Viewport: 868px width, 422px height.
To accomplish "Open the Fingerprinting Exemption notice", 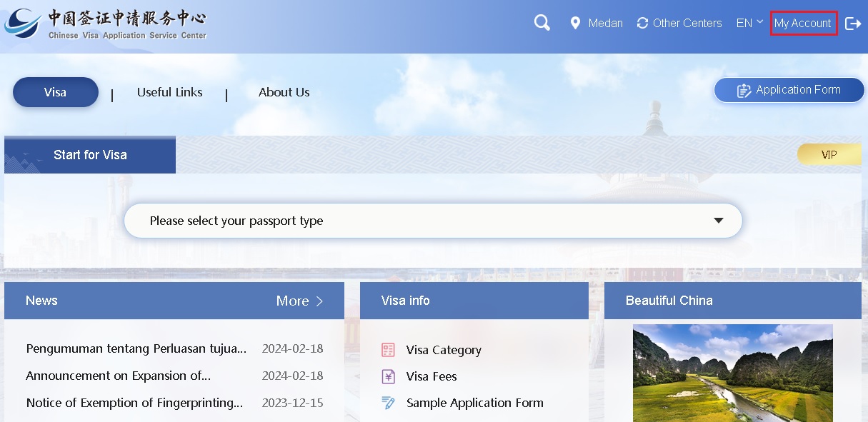I will [x=134, y=403].
